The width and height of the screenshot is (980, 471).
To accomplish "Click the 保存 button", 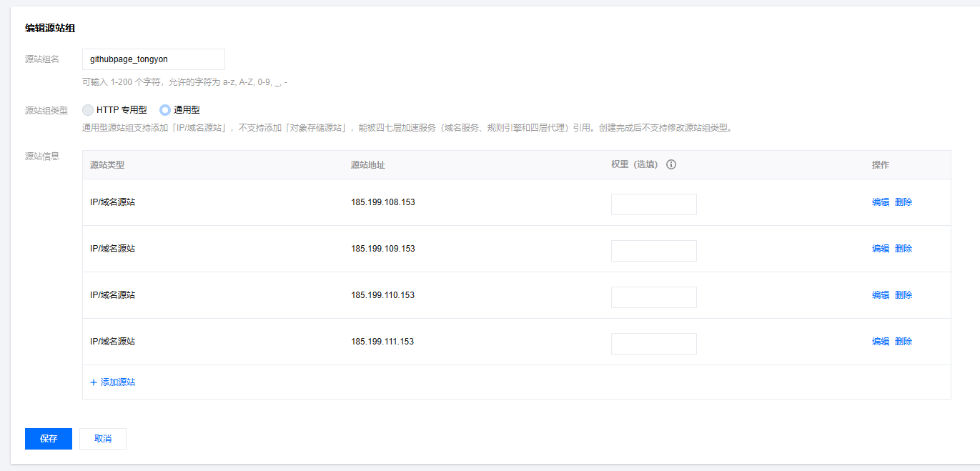I will click(49, 439).
